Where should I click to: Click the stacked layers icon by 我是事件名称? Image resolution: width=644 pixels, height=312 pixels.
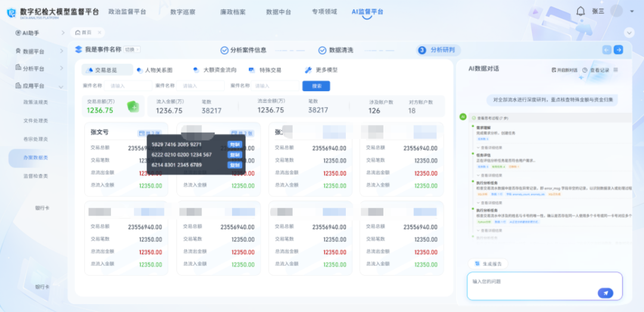point(79,49)
